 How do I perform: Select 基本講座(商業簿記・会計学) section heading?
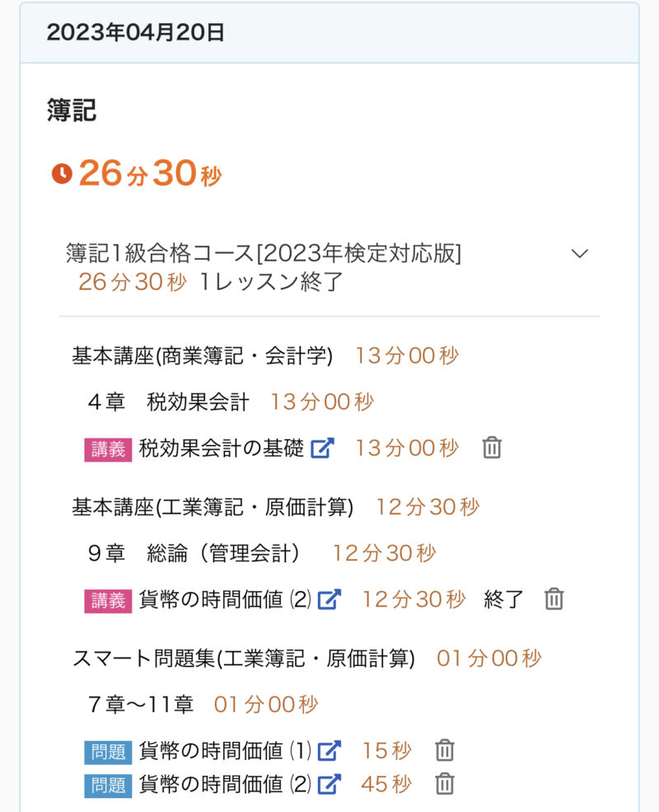(203, 356)
